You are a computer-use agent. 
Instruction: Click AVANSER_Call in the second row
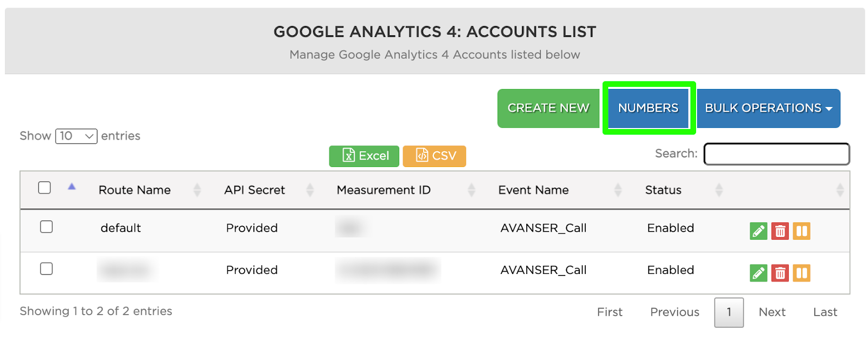(544, 270)
